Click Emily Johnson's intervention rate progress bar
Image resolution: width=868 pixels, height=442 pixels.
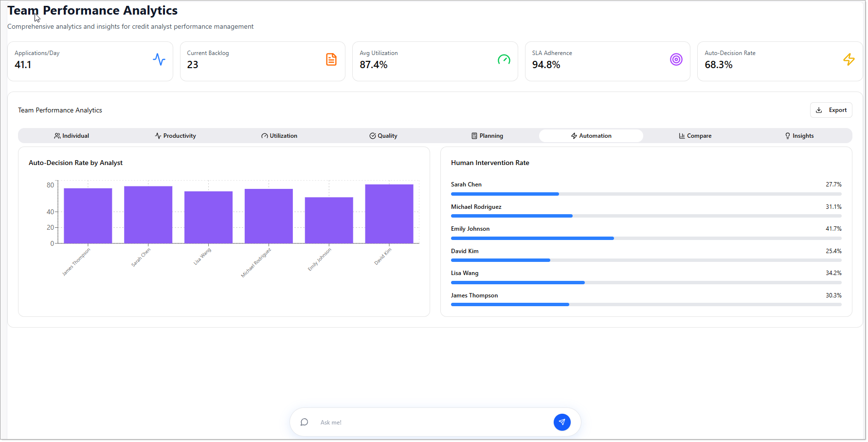[646, 238]
